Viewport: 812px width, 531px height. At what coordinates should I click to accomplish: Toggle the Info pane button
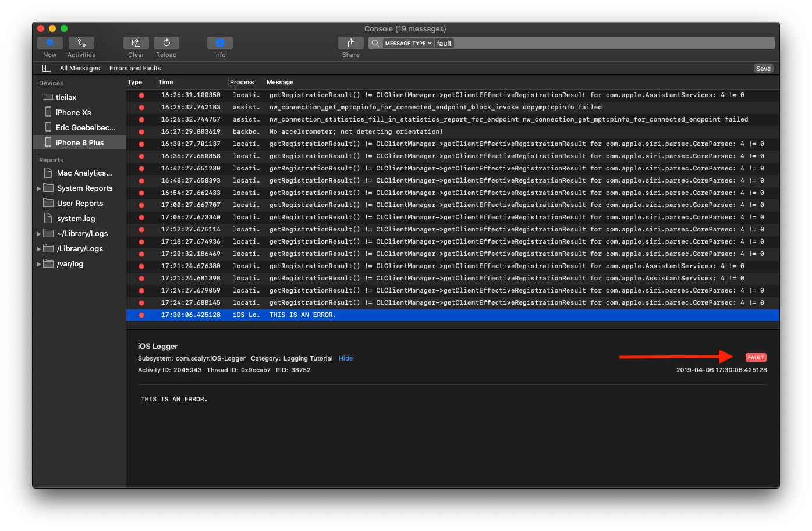click(219, 43)
